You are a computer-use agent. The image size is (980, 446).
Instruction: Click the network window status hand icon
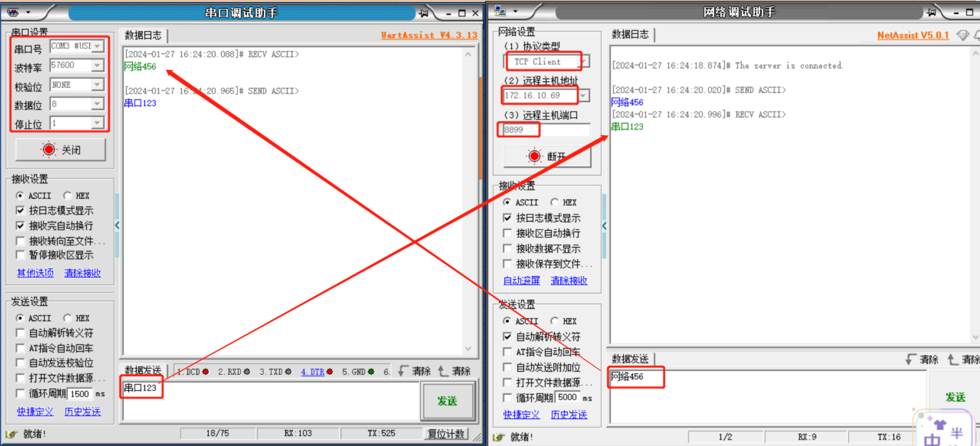click(499, 437)
